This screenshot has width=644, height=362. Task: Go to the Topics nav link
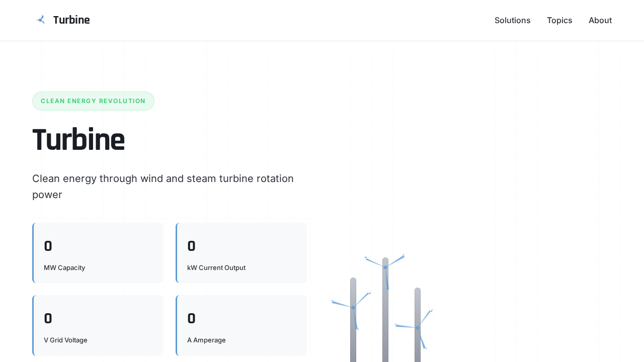[x=559, y=20]
